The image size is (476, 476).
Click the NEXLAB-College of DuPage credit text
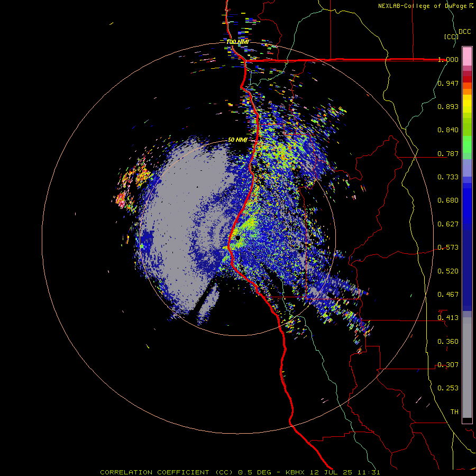[x=422, y=6]
